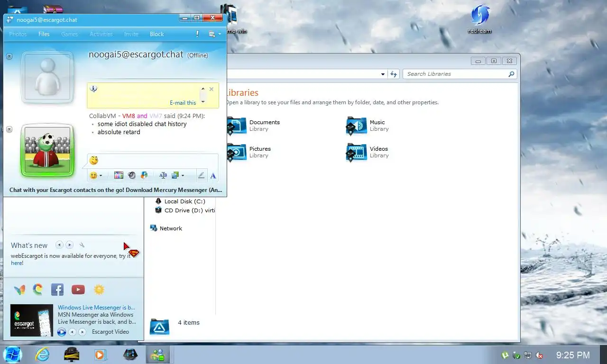This screenshot has width=607, height=364.
Task: Open the Files menu in chat window
Action: pyautogui.click(x=44, y=34)
